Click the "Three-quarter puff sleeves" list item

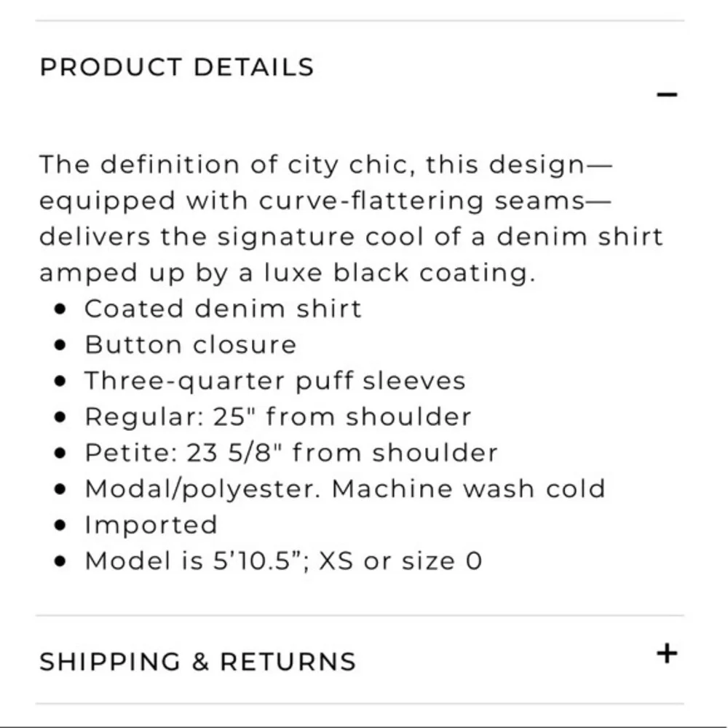pyautogui.click(x=274, y=381)
